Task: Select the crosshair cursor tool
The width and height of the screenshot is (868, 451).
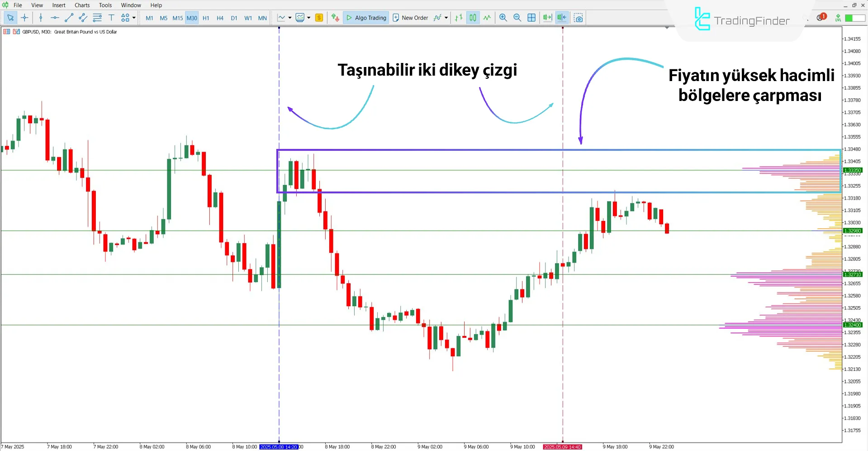Action: coord(24,18)
